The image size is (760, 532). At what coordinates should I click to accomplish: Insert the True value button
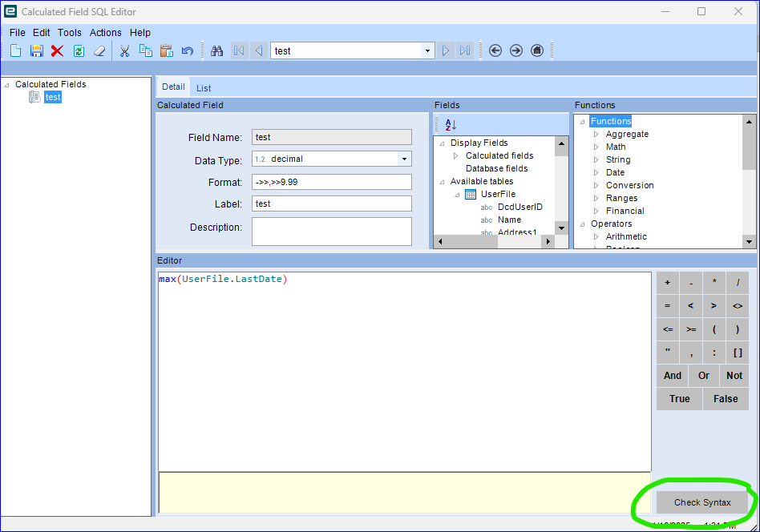click(680, 399)
